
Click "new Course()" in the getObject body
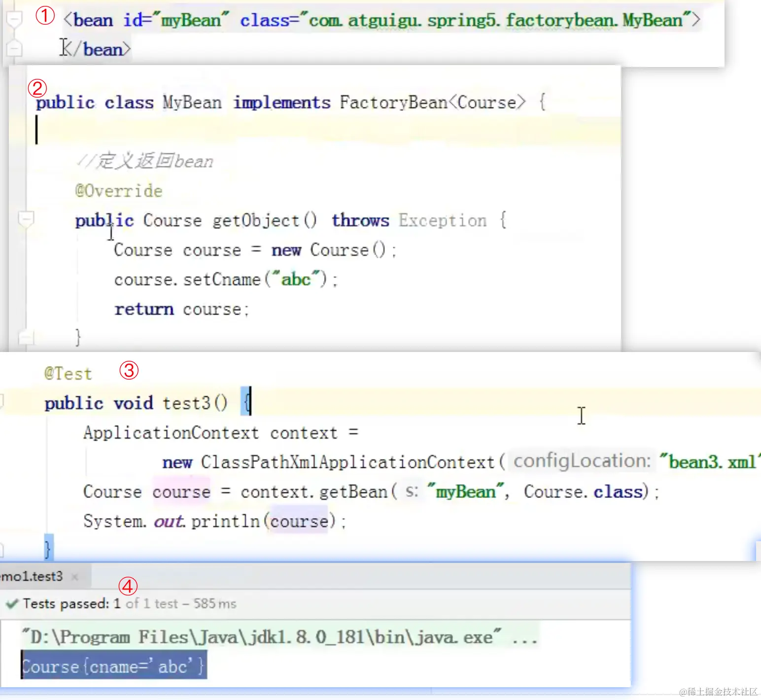point(328,250)
